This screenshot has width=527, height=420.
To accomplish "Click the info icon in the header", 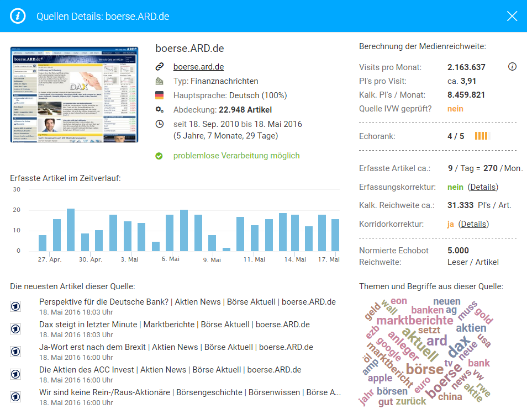I will pos(18,16).
